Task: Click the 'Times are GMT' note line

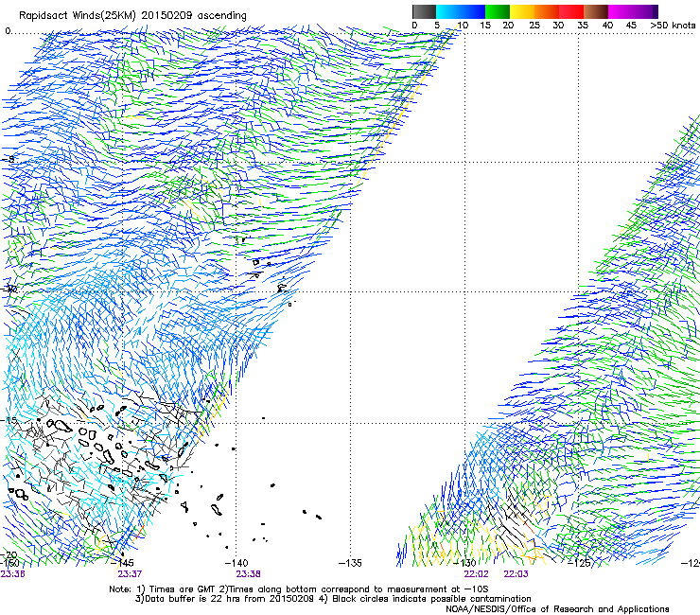Action: 298,589
